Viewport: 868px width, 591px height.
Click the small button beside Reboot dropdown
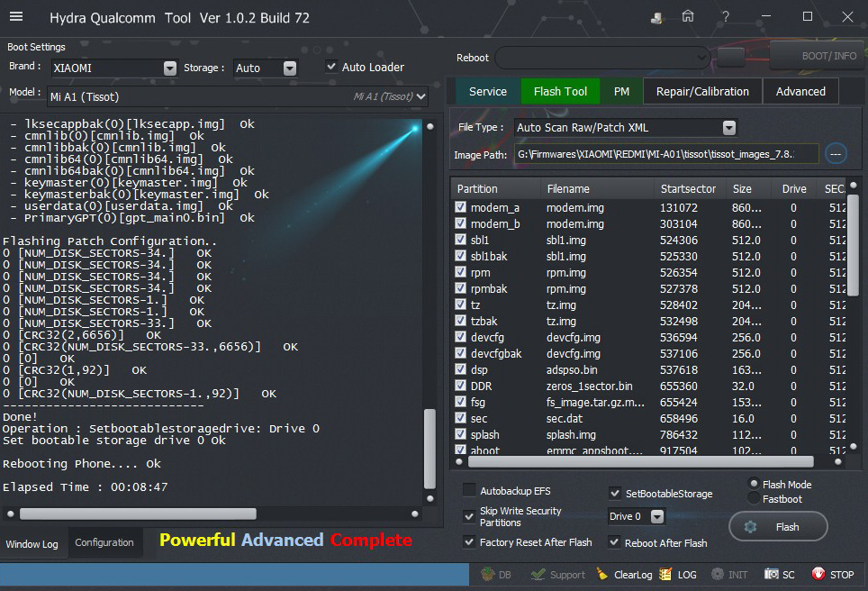coord(731,57)
